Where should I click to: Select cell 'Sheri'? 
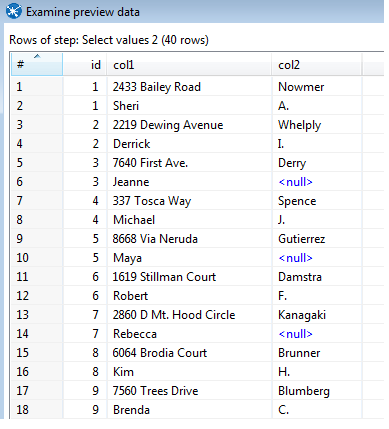189,106
